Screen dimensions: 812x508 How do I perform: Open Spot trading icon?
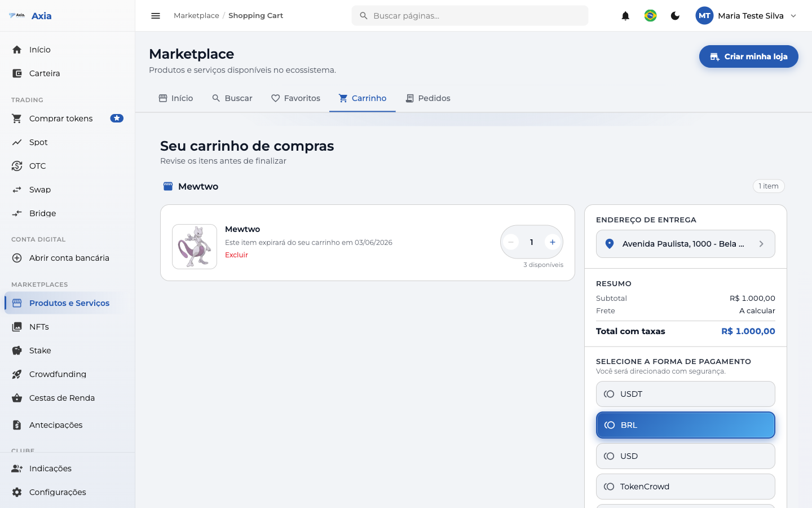click(17, 142)
